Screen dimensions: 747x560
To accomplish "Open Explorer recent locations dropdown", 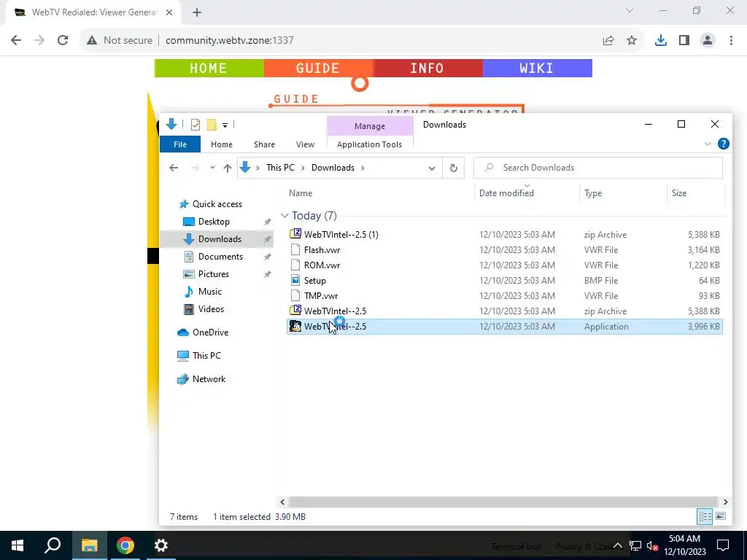I will click(212, 168).
